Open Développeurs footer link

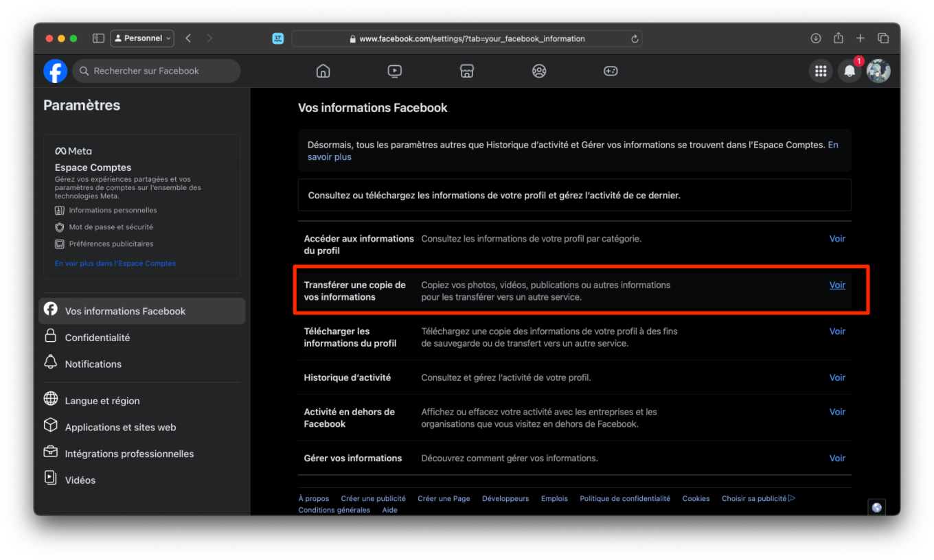(505, 498)
